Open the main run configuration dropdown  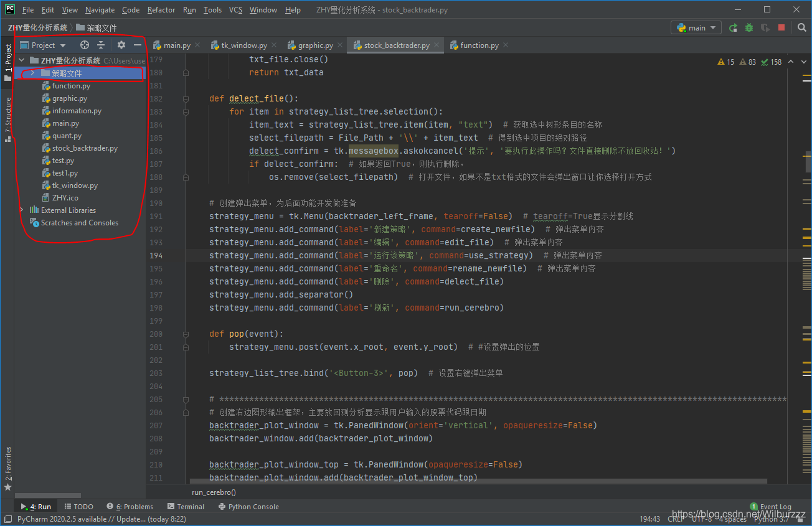coord(696,27)
